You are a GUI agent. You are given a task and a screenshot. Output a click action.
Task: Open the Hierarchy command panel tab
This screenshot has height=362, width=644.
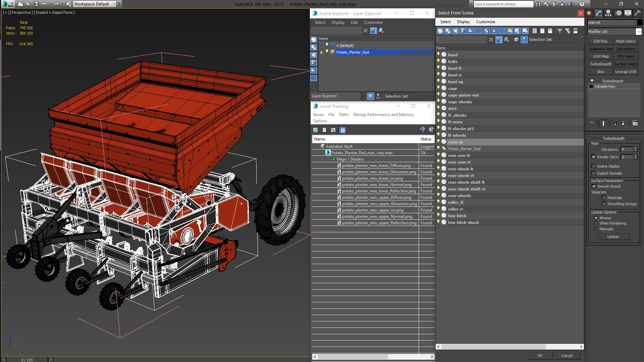coord(608,13)
